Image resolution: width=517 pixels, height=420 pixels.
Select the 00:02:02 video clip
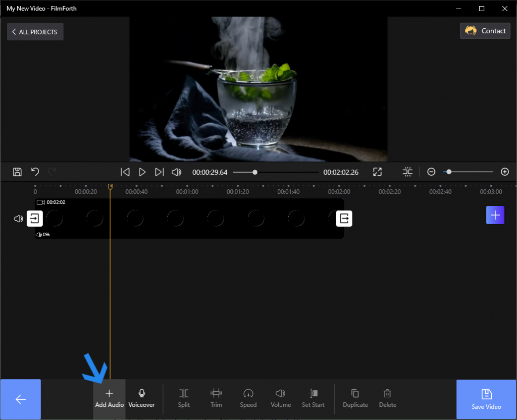pos(190,218)
